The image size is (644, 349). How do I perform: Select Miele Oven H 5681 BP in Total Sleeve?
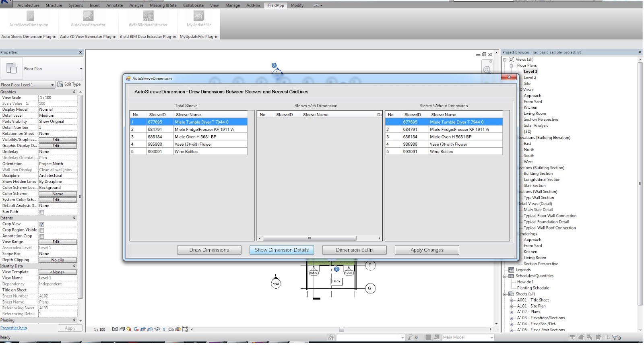pos(188,137)
